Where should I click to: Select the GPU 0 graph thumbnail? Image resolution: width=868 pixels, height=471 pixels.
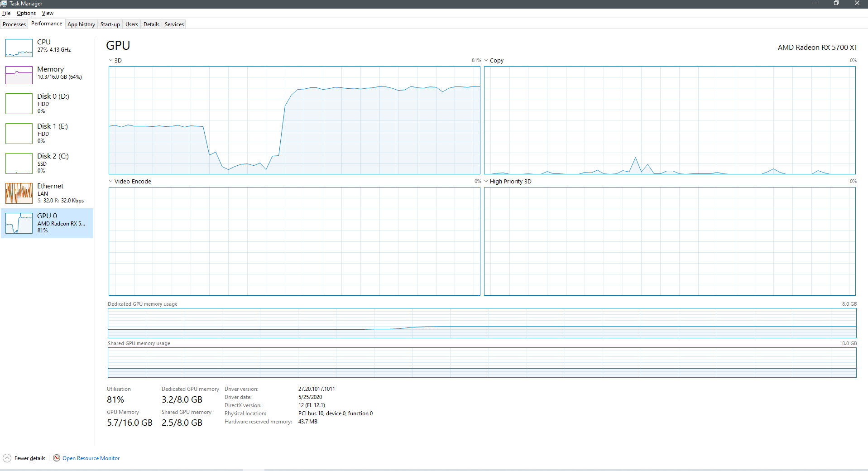coord(19,223)
